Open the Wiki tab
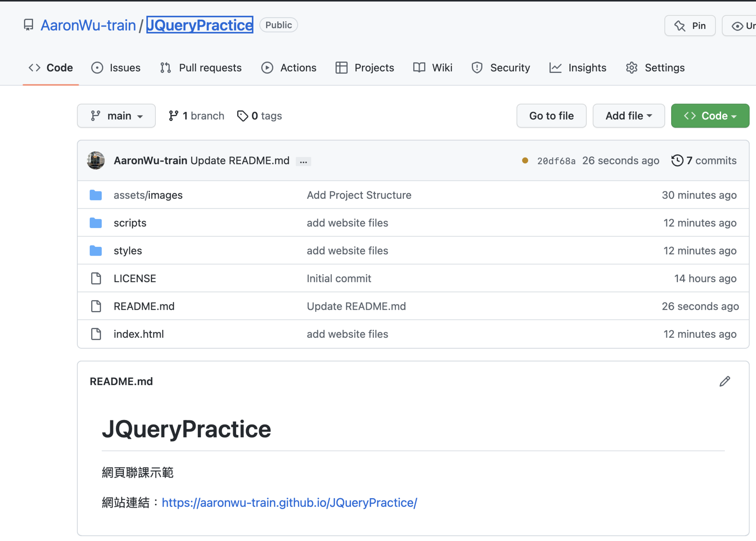The image size is (756, 541). point(433,68)
